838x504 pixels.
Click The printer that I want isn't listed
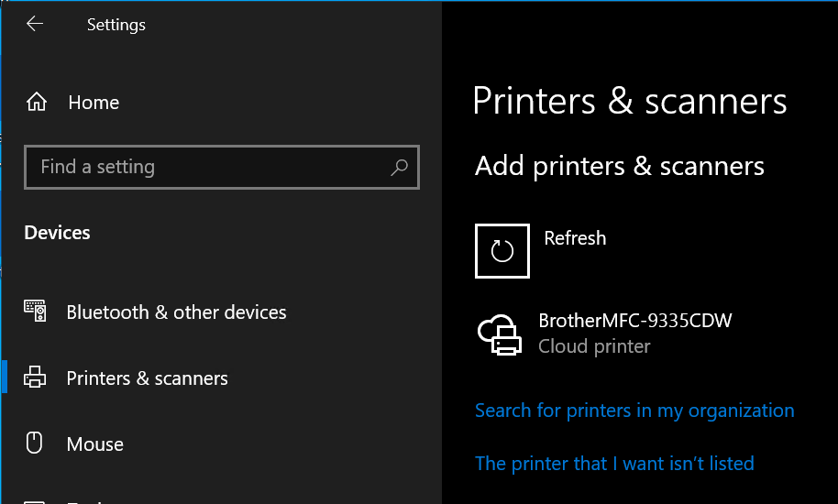click(614, 464)
